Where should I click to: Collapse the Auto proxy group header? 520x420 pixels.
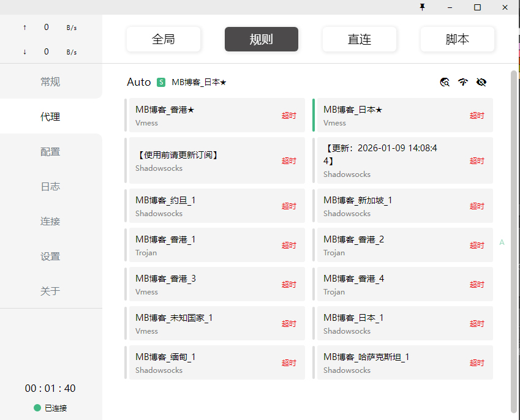click(139, 82)
